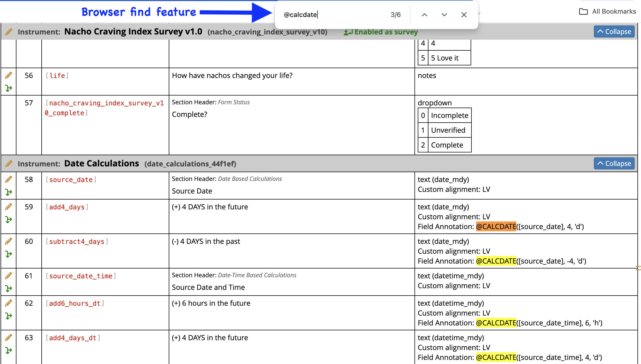Click the '(-) 4 DAYS in the past' label

coord(206,241)
